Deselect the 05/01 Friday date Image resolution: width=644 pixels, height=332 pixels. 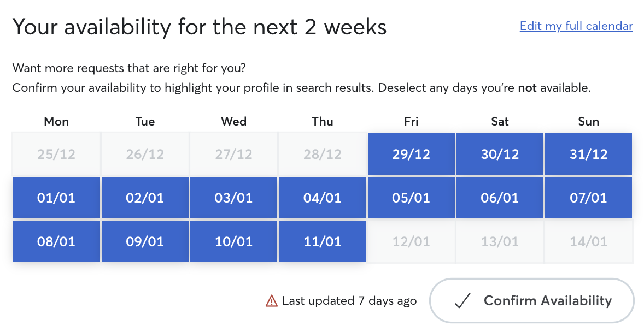click(411, 198)
